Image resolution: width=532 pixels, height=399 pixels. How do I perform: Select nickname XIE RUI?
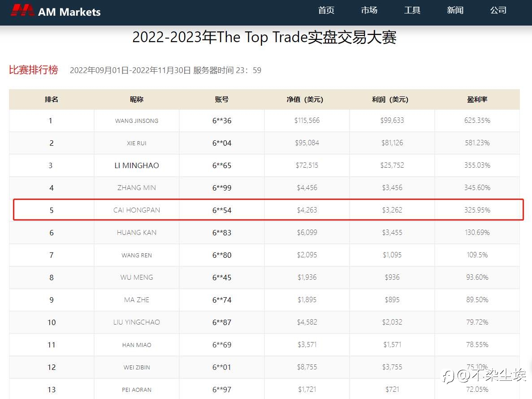coord(137,143)
